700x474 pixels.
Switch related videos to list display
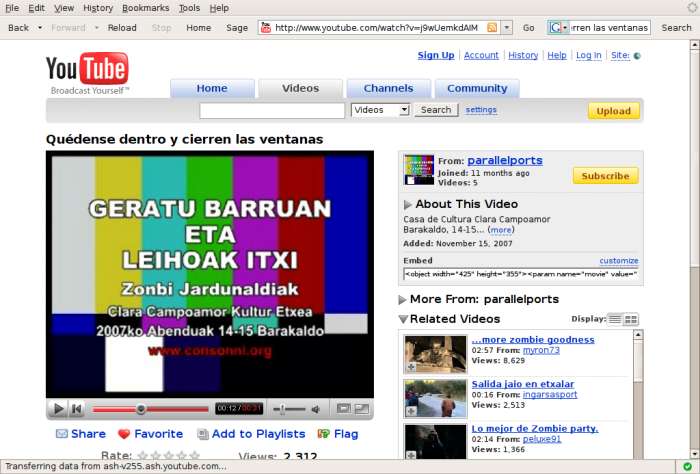(x=615, y=319)
